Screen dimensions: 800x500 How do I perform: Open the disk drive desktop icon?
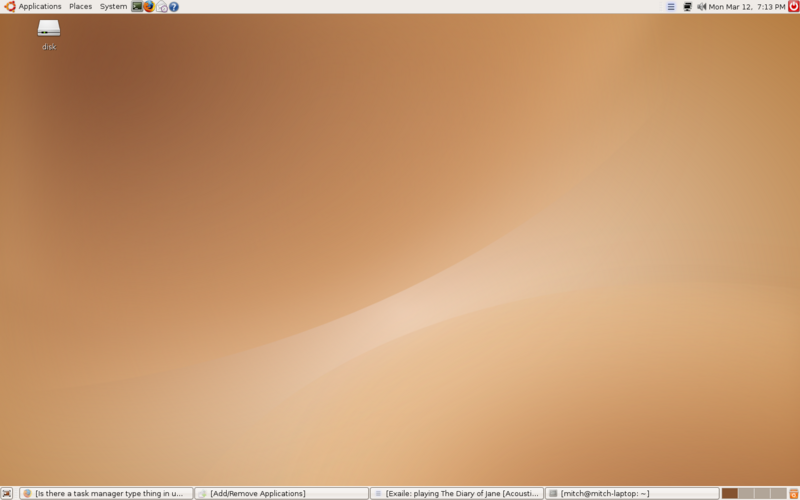click(49, 29)
